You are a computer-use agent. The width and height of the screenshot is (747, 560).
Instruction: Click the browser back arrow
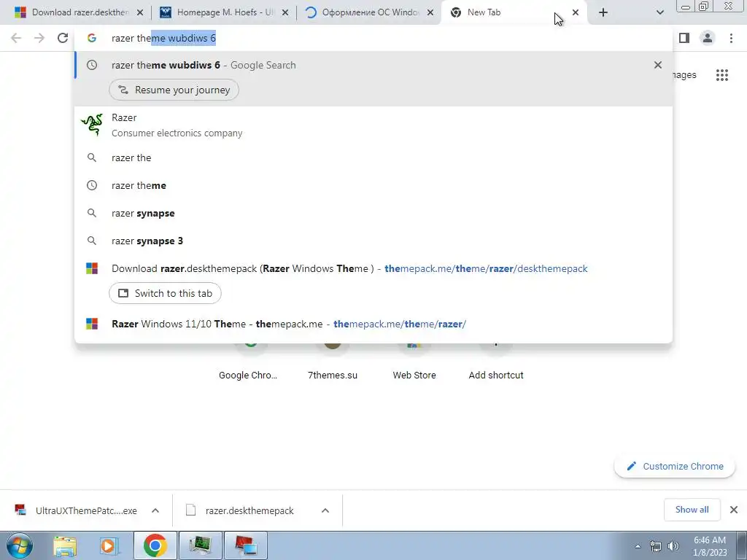click(16, 38)
